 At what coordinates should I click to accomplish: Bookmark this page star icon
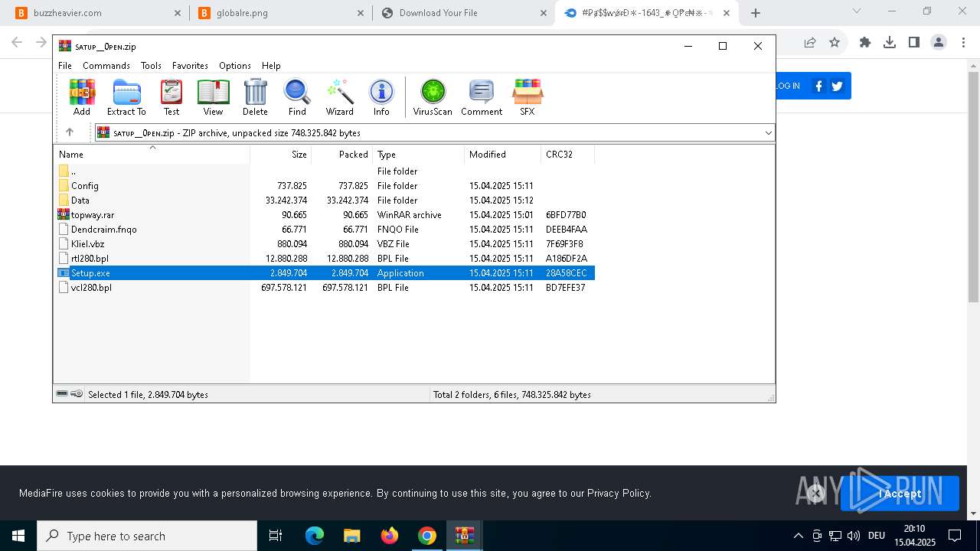835,43
